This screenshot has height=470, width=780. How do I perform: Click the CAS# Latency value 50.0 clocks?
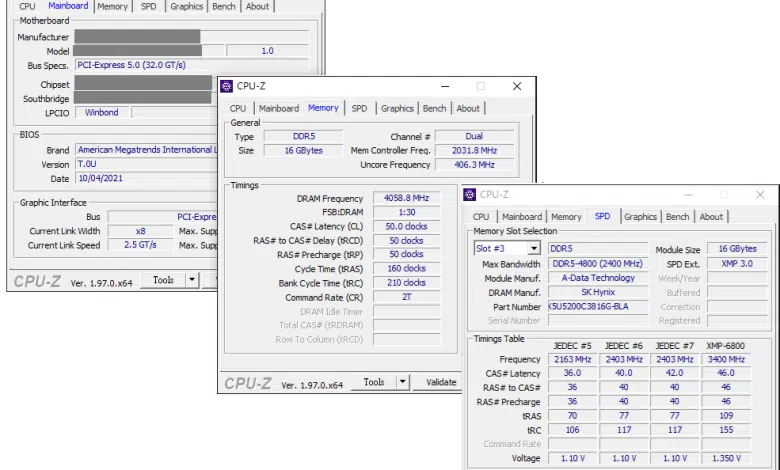pos(406,226)
